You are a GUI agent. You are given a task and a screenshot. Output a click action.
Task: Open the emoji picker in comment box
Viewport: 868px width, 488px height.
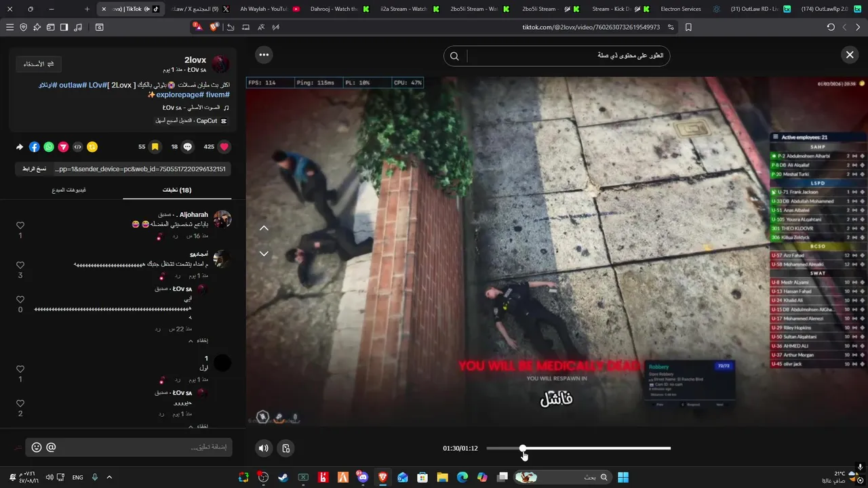pos(37,447)
